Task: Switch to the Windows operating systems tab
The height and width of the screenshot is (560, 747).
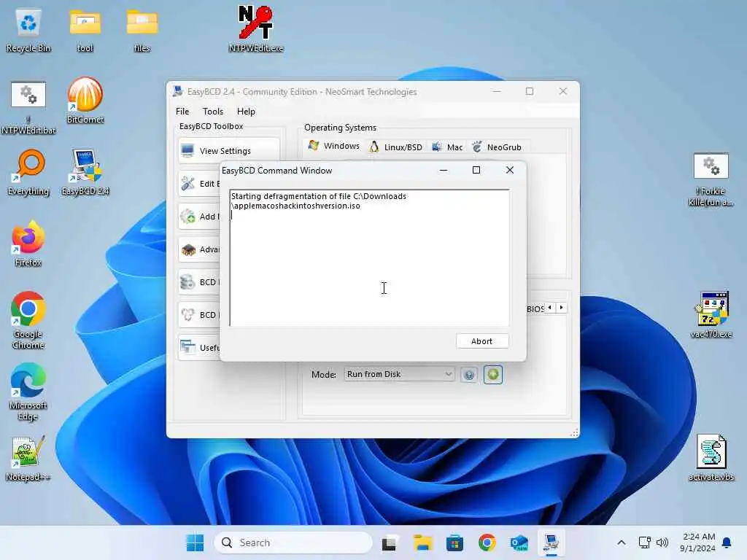Action: click(x=334, y=146)
